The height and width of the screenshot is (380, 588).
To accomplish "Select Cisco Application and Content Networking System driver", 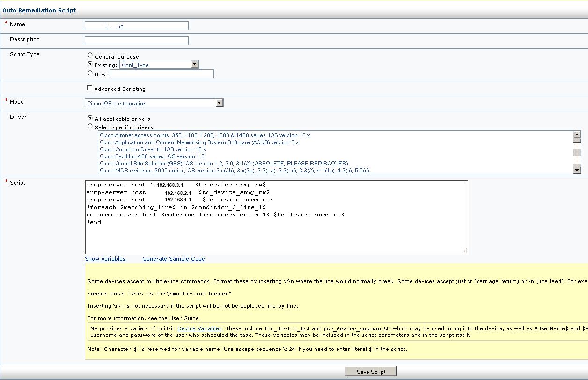I will coord(199,142).
